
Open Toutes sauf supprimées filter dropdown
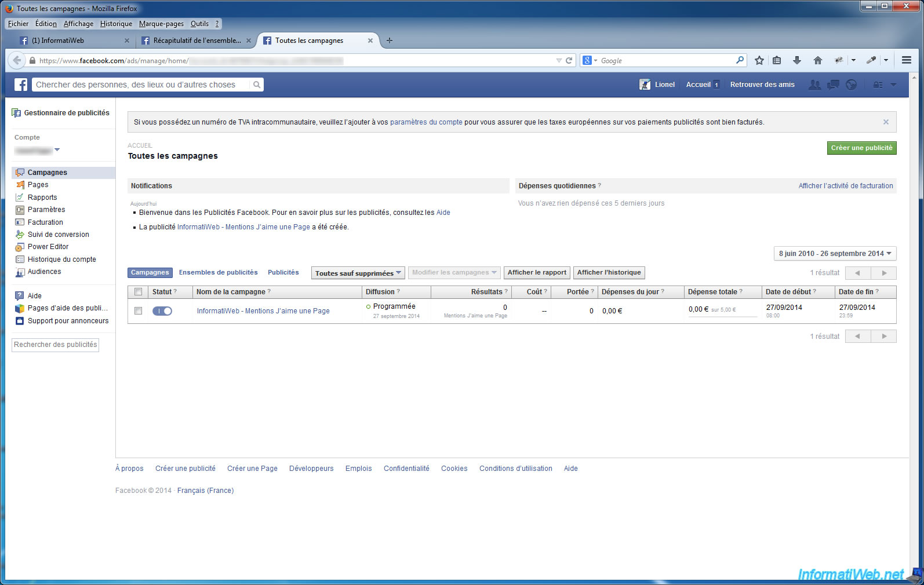click(358, 273)
